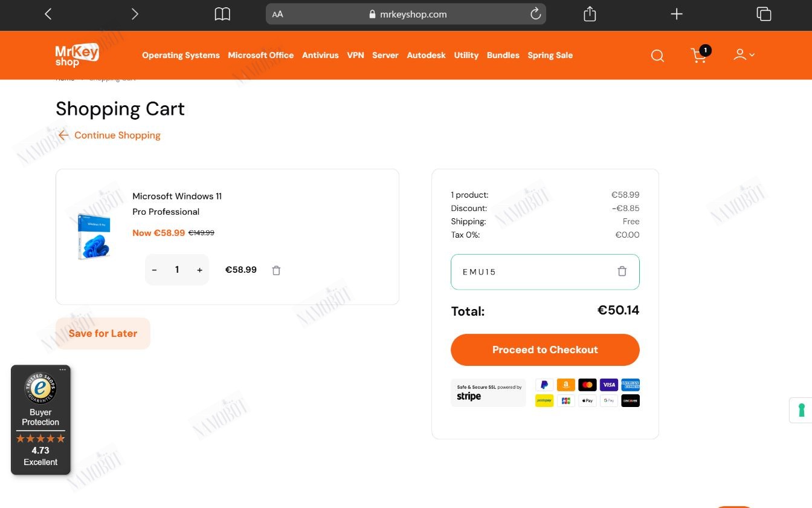The width and height of the screenshot is (812, 508).
Task: Open the Autodesk menu
Action: [426, 55]
